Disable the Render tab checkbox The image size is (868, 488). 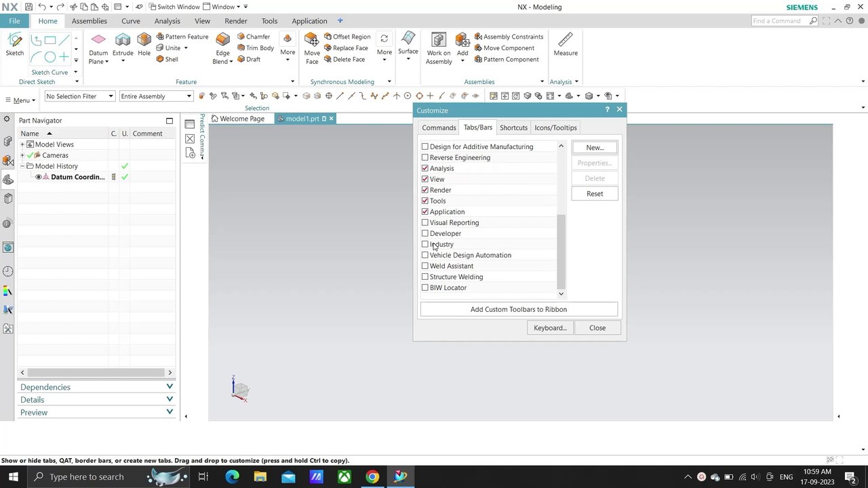point(425,190)
